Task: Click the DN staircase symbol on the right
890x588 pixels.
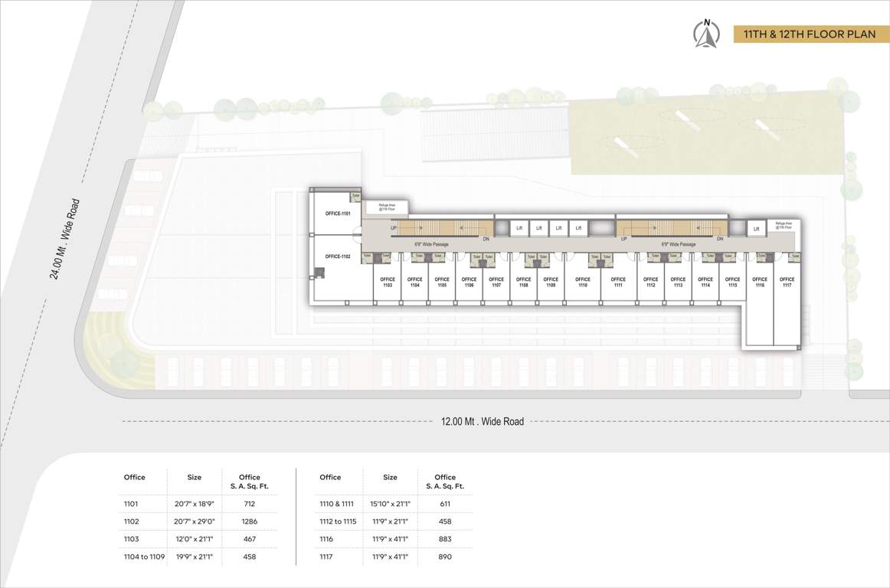Action: pos(720,239)
